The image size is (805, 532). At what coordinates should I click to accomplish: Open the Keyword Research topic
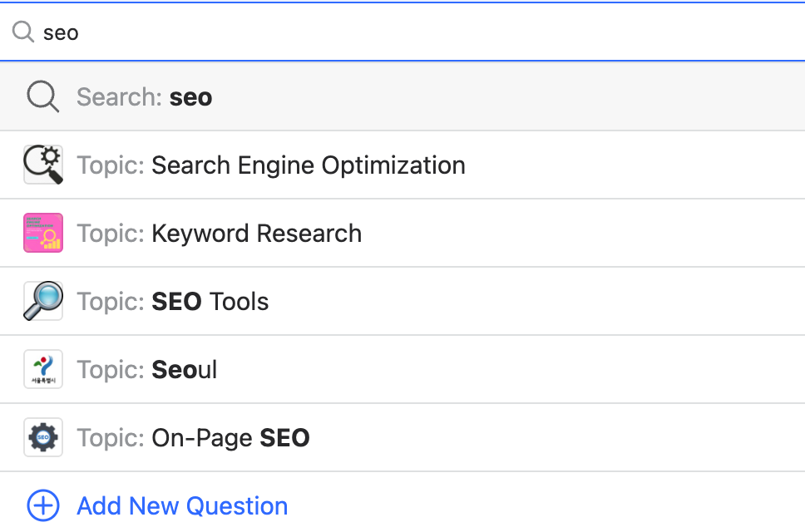point(402,233)
